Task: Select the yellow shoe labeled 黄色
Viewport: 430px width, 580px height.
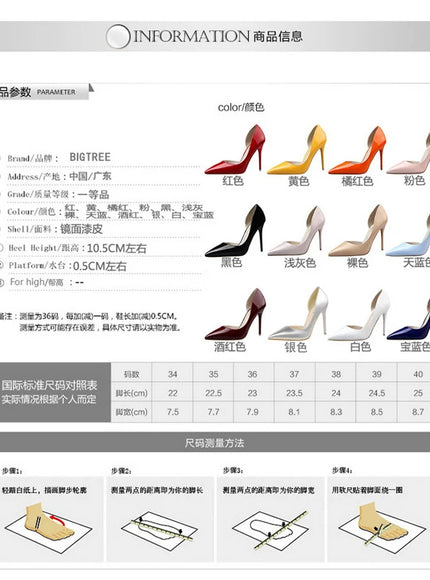Action: [x=297, y=150]
